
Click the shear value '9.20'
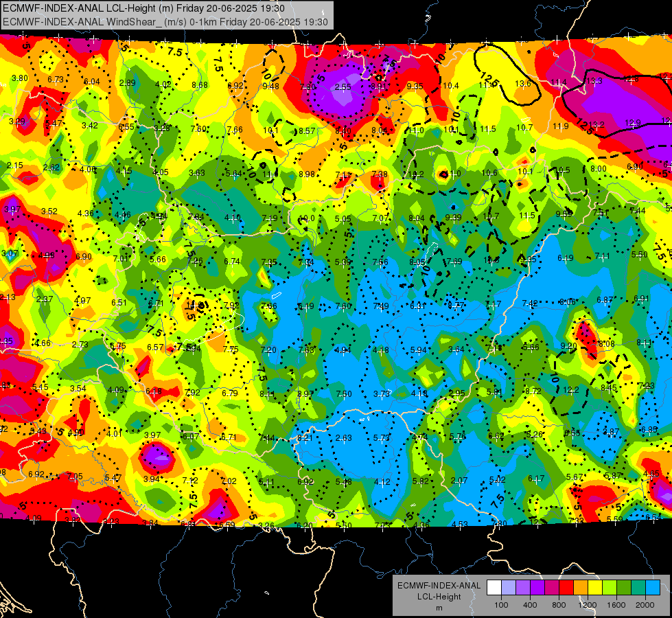point(569,346)
